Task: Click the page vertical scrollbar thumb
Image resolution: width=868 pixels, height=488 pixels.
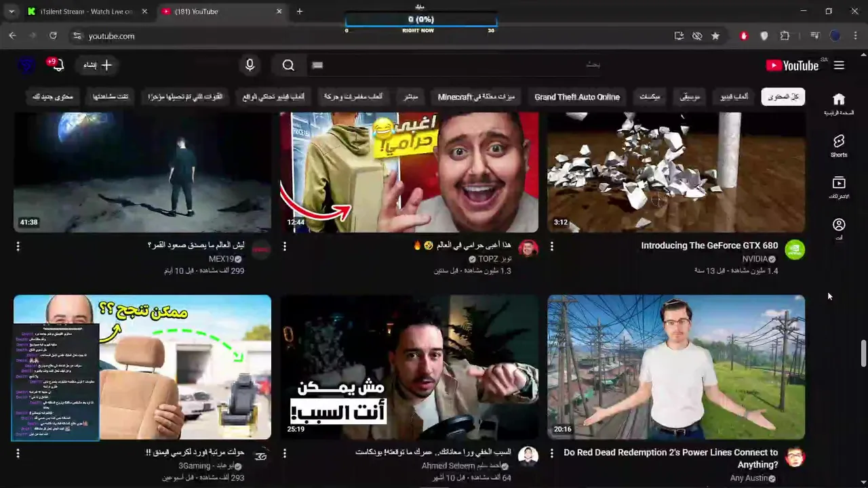Action: pyautogui.click(x=863, y=352)
